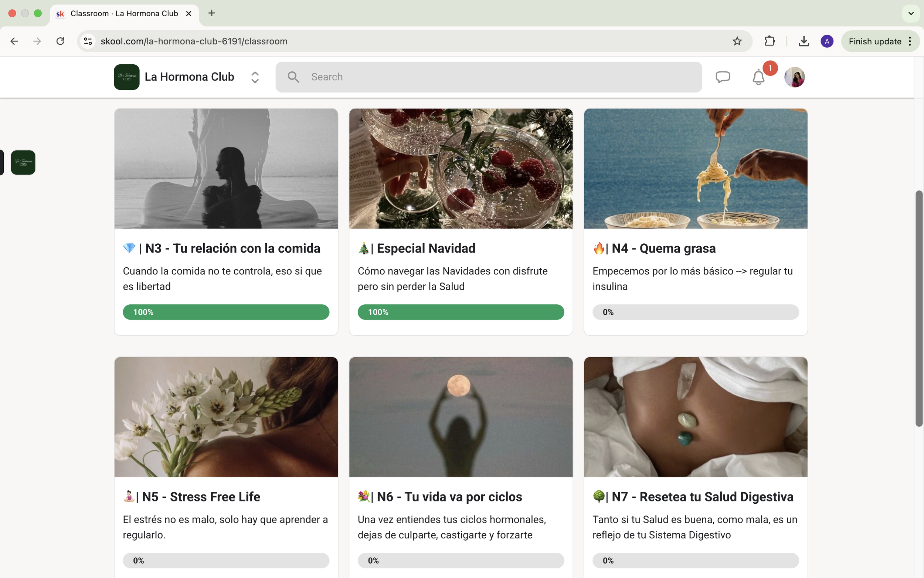The height and width of the screenshot is (578, 924).
Task: Click the user profile avatar
Action: [x=794, y=77]
